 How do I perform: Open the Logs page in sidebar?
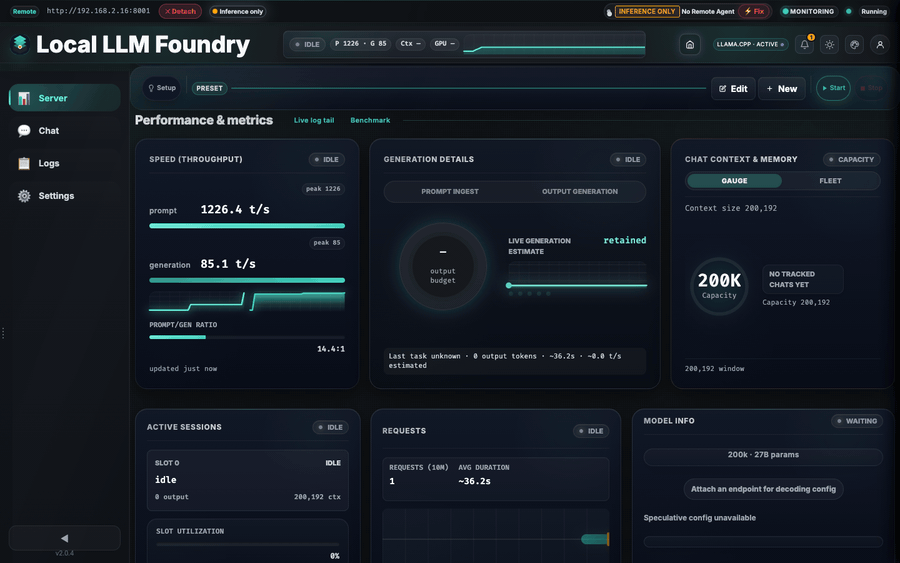[x=64, y=164]
